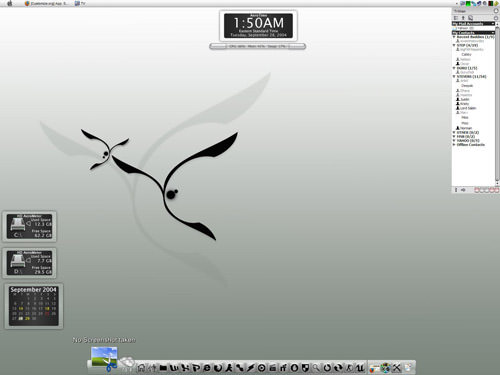
Task: Launch the magnifying glass search dock icon
Action: pyautogui.click(x=316, y=368)
